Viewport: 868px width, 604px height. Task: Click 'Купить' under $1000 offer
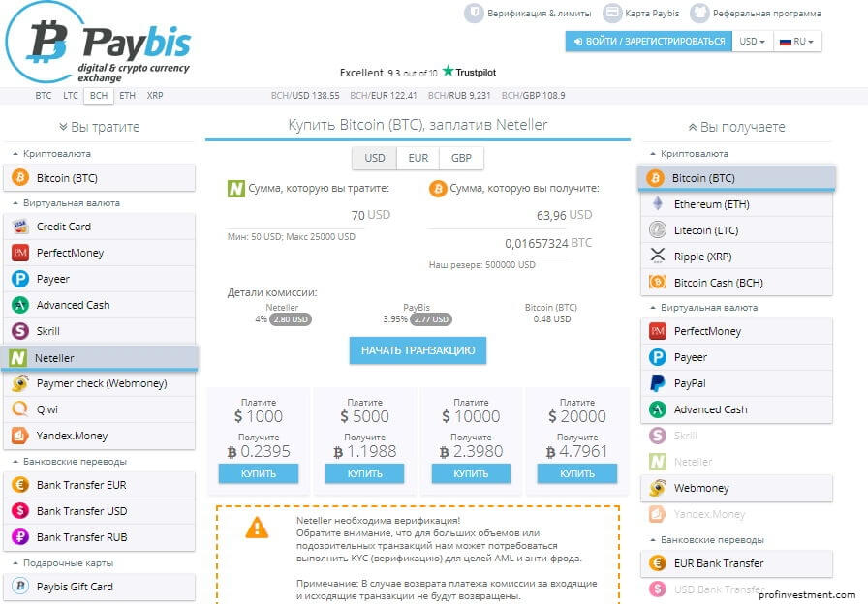[x=259, y=474]
